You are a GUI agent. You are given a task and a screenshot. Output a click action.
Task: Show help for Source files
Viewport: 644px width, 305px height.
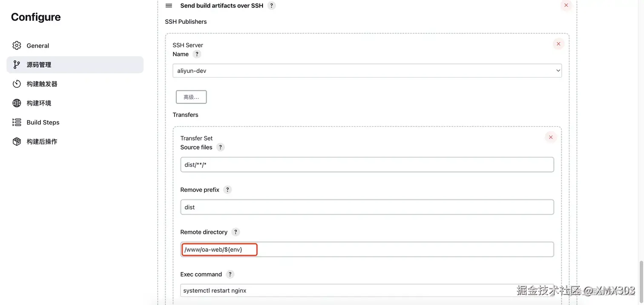coord(220,147)
